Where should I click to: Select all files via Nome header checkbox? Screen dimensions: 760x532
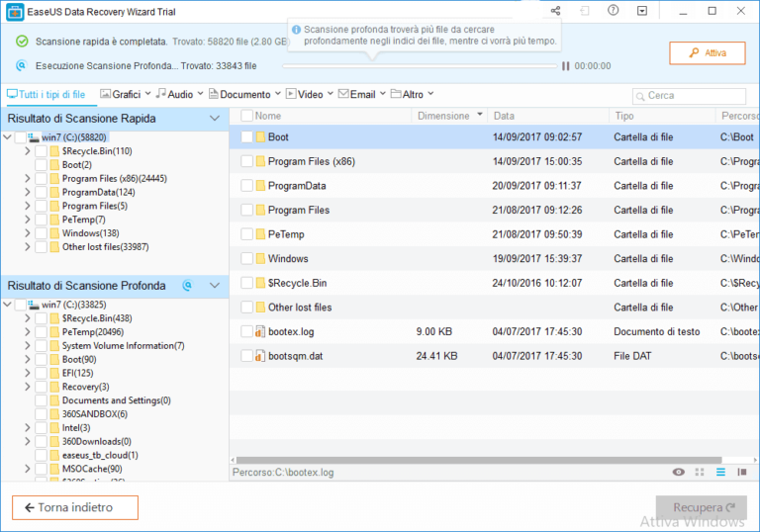pos(246,116)
